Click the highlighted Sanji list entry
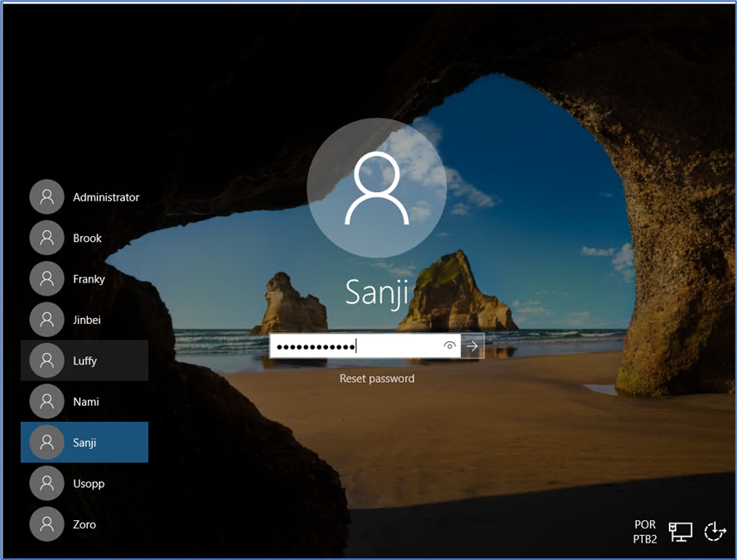737x560 pixels. tap(84, 442)
